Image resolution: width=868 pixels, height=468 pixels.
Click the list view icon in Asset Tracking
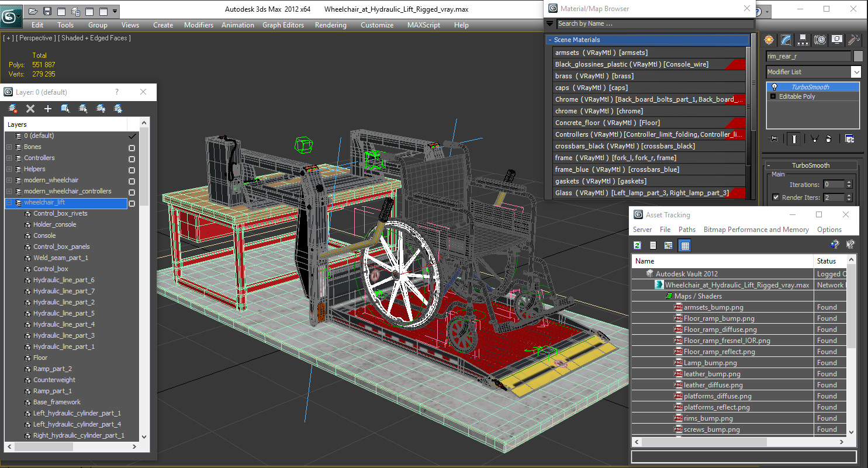coord(653,245)
